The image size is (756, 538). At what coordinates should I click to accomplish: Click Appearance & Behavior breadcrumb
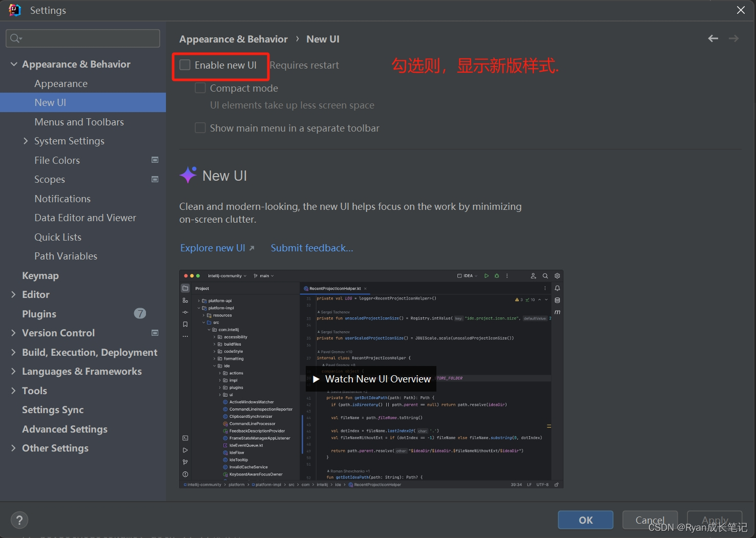(233, 39)
